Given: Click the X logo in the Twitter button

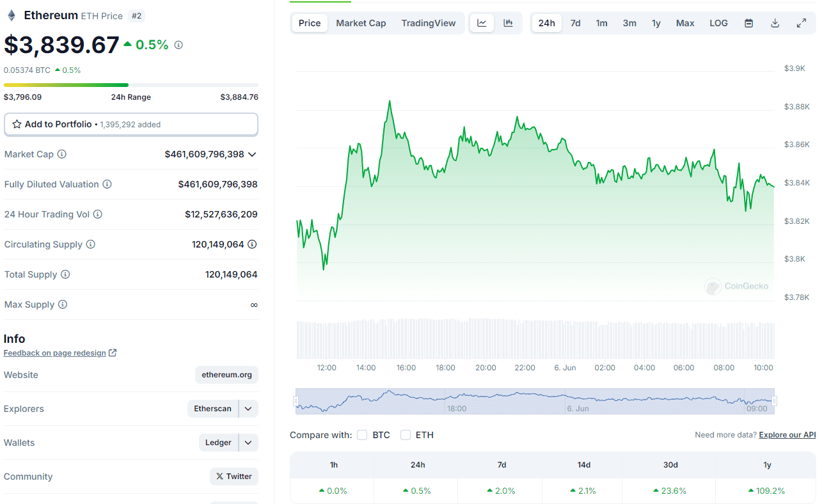Looking at the screenshot, I should (x=220, y=476).
